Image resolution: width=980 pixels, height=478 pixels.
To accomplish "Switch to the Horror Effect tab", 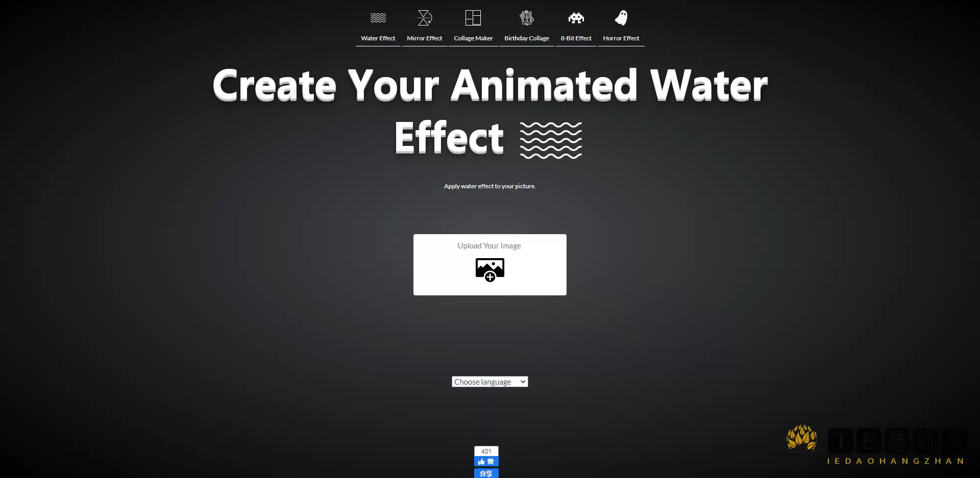I will (x=621, y=38).
